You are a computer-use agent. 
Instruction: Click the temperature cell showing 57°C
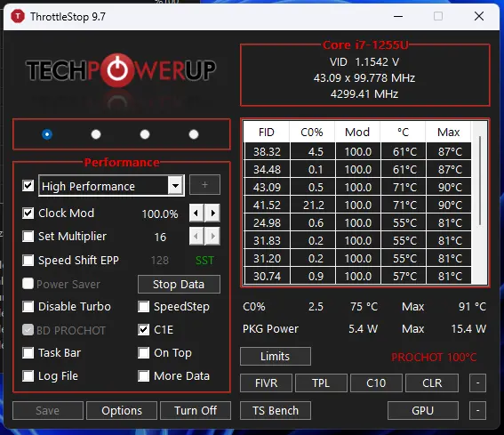[x=404, y=276]
